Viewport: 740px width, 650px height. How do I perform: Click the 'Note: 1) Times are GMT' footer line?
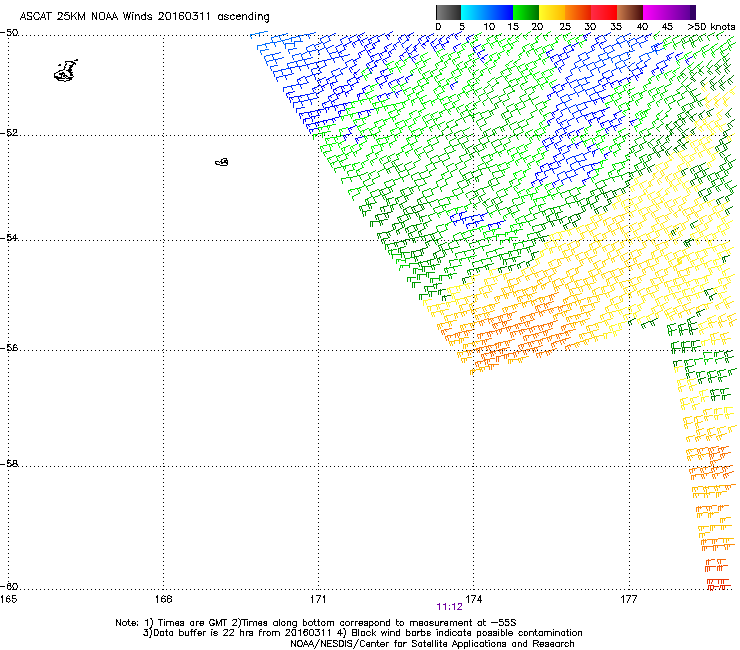[316, 623]
